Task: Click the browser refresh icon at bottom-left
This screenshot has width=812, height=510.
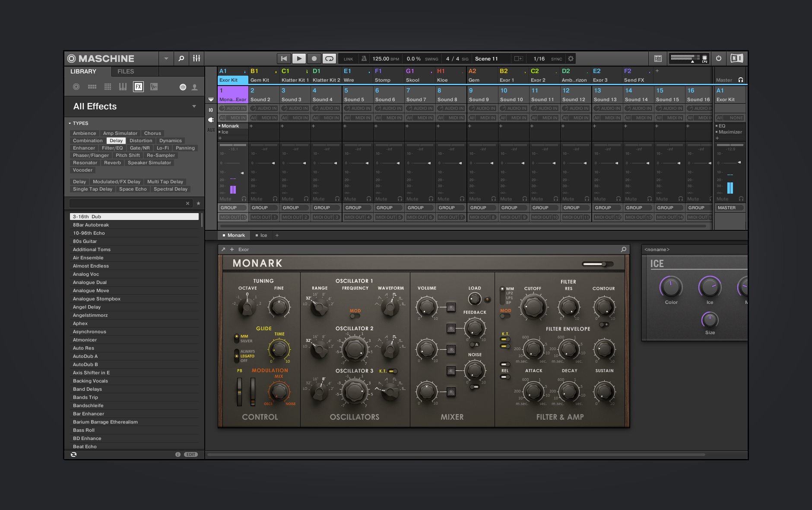Action: tap(74, 455)
